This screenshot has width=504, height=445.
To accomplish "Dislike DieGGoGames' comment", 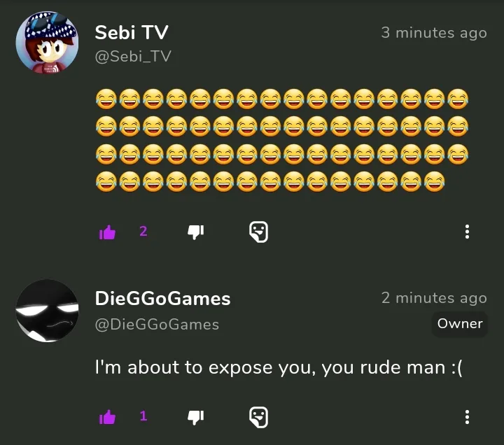I will coord(196,417).
